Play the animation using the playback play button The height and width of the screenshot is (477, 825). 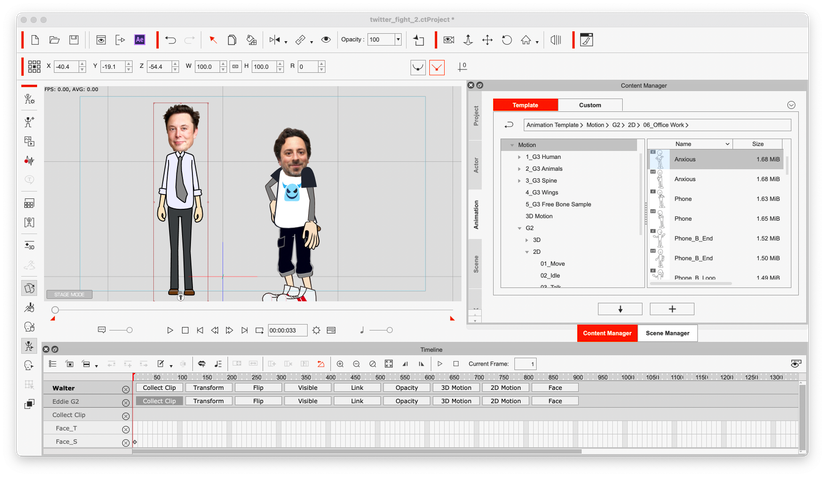click(170, 330)
